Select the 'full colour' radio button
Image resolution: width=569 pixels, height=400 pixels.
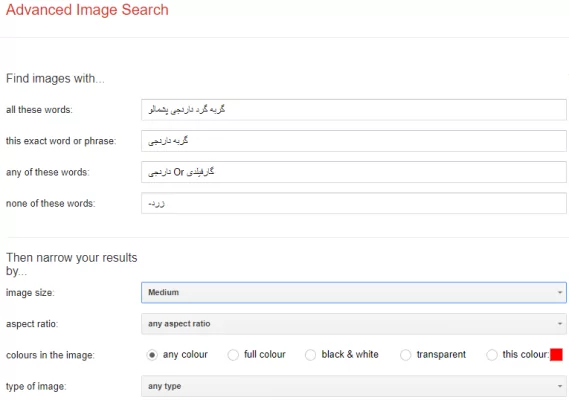[233, 355]
